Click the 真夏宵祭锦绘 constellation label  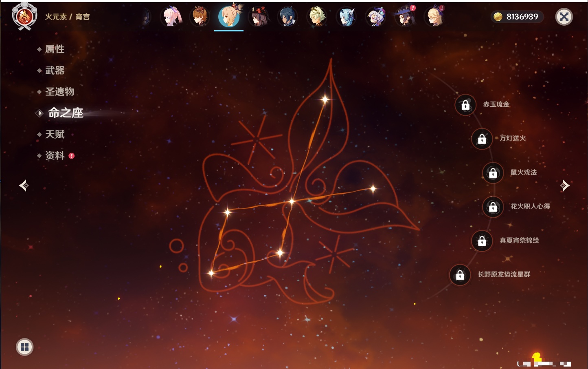pos(519,240)
